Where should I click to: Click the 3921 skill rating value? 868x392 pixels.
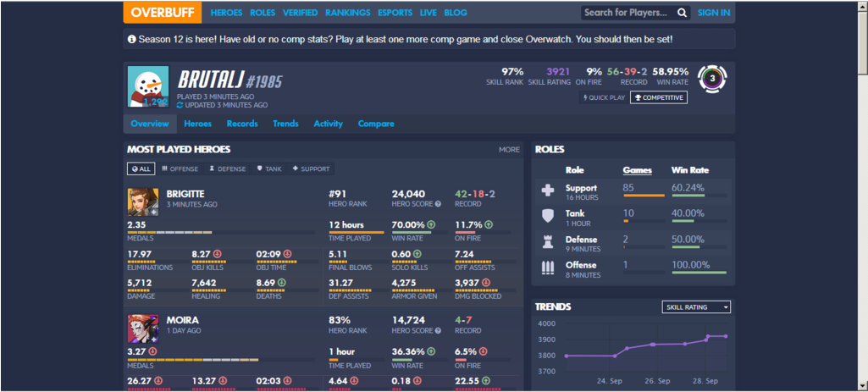pos(558,71)
